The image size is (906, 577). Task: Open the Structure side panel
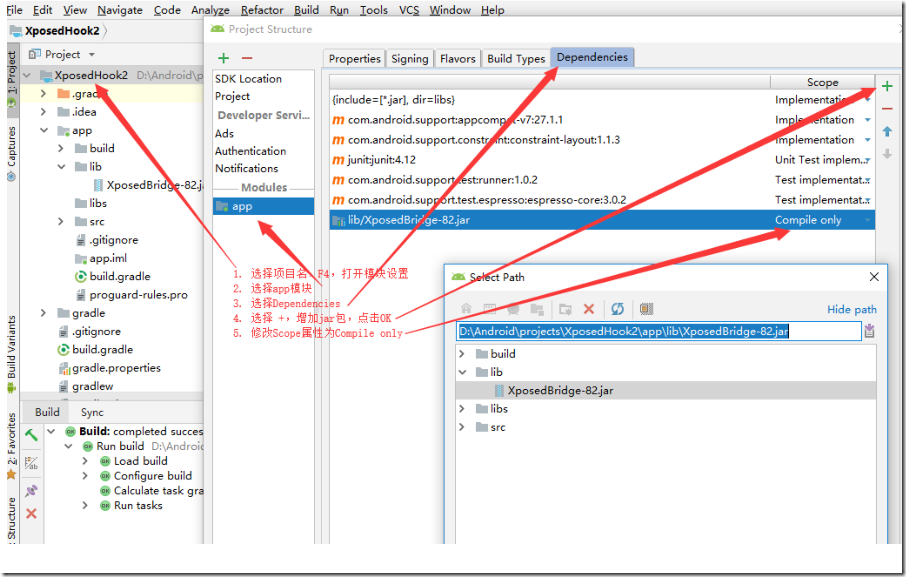[12, 520]
